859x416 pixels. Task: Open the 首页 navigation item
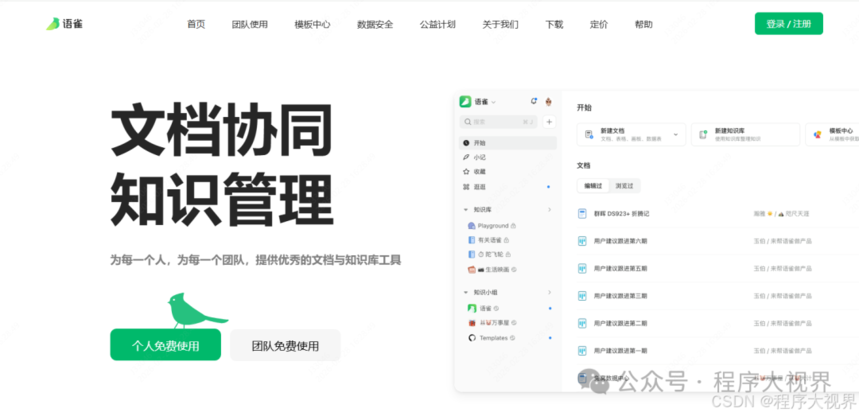(x=196, y=24)
